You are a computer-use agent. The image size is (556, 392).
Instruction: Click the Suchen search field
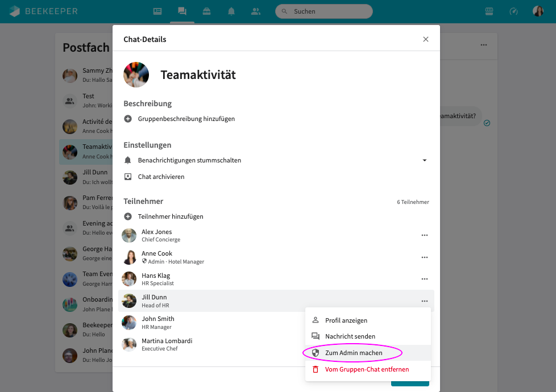click(x=323, y=11)
